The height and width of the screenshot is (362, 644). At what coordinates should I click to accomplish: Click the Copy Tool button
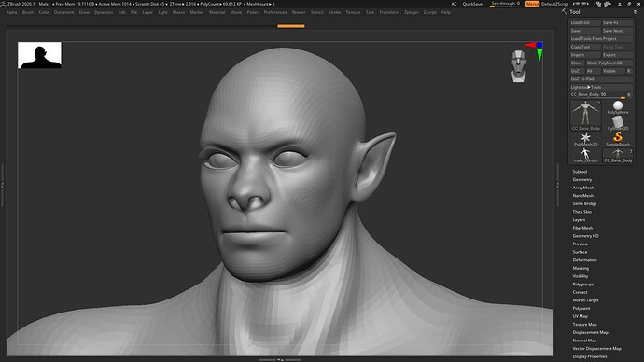585,47
